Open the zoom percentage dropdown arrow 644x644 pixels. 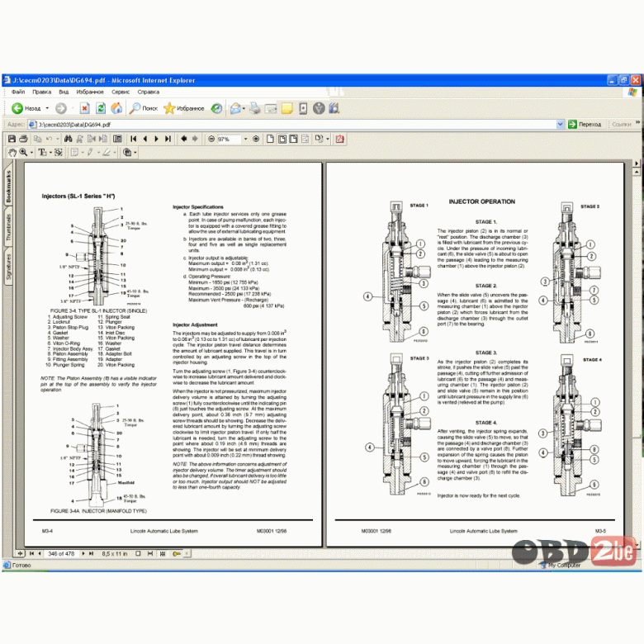tap(245, 139)
